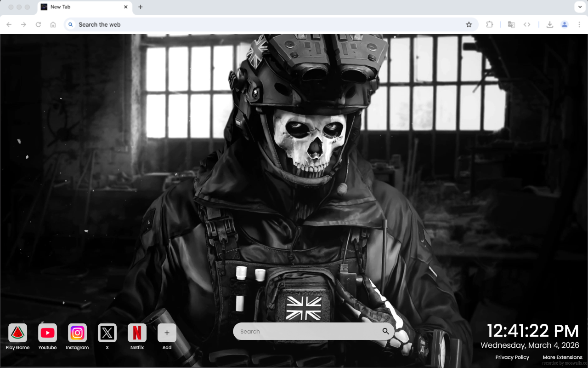Viewport: 588px width, 368px height.
Task: Open the Netflix shortcut icon
Action: (x=137, y=333)
